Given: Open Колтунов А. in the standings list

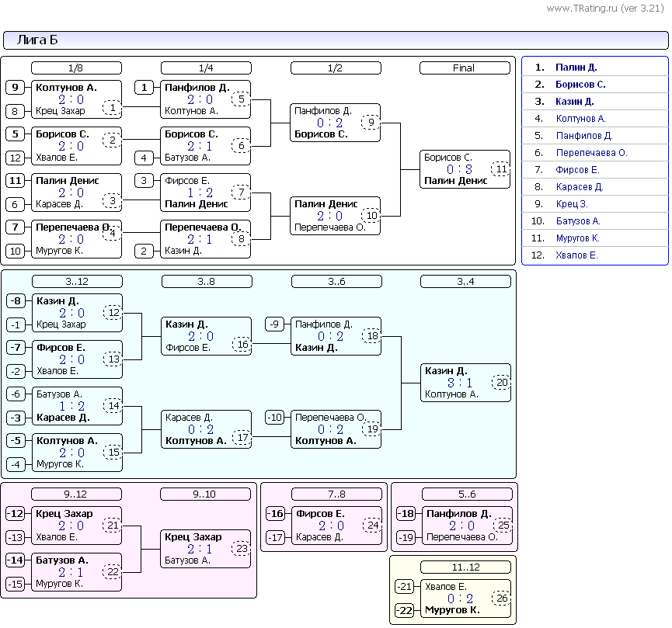Looking at the screenshot, I should coord(580,119).
